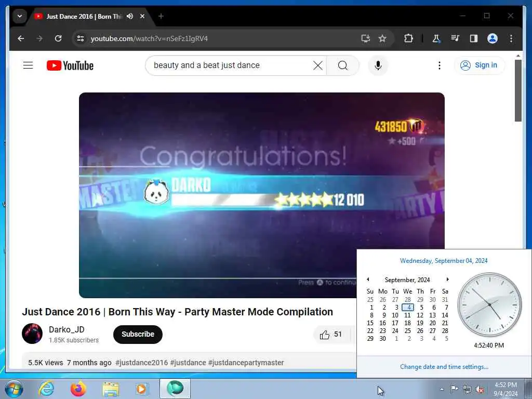This screenshot has width=532, height=399.
Task: Toggle the browser side panel
Action: coord(474,38)
